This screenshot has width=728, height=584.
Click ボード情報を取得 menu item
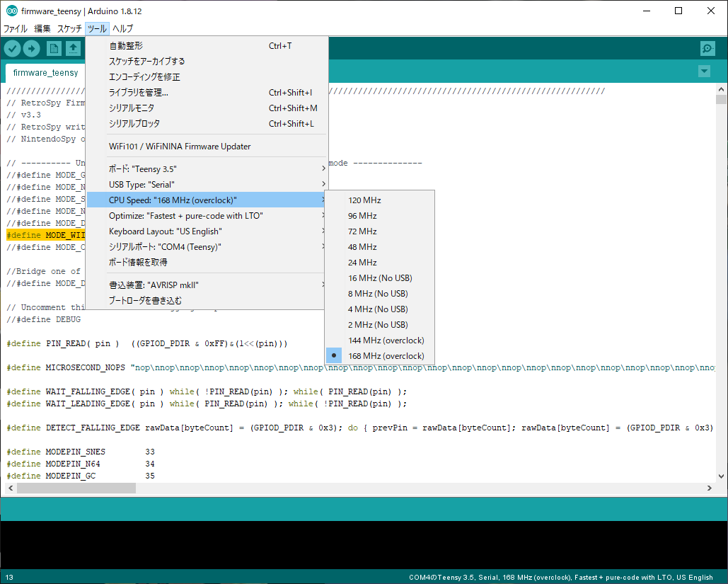[207, 263]
